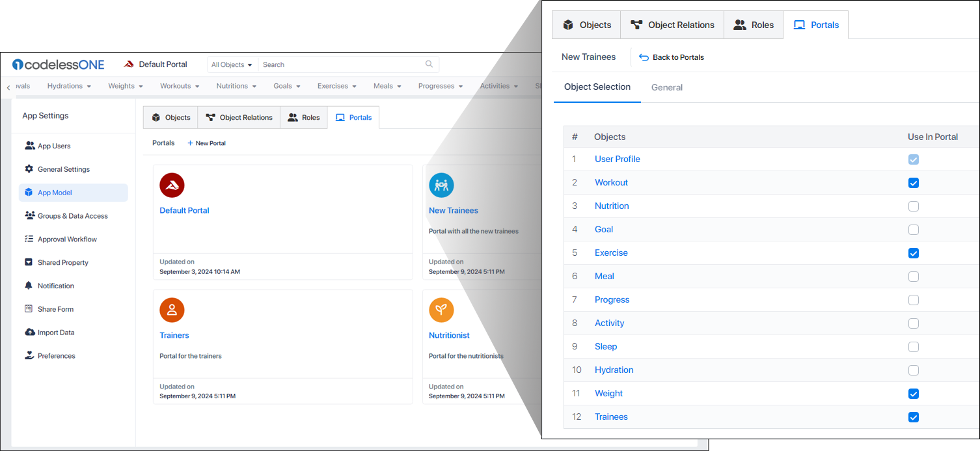Select the text "Portal for the nutritionists"

click(466, 356)
